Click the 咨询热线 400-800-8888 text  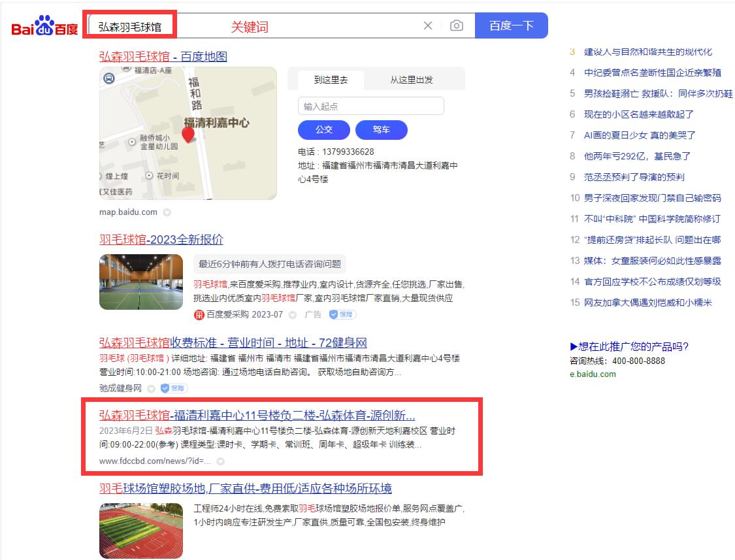click(617, 361)
